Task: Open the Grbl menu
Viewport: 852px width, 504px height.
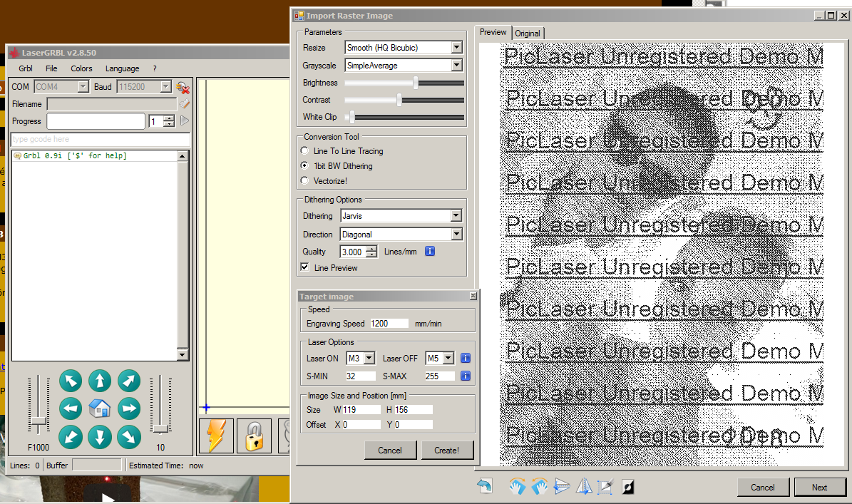Action: (x=26, y=68)
